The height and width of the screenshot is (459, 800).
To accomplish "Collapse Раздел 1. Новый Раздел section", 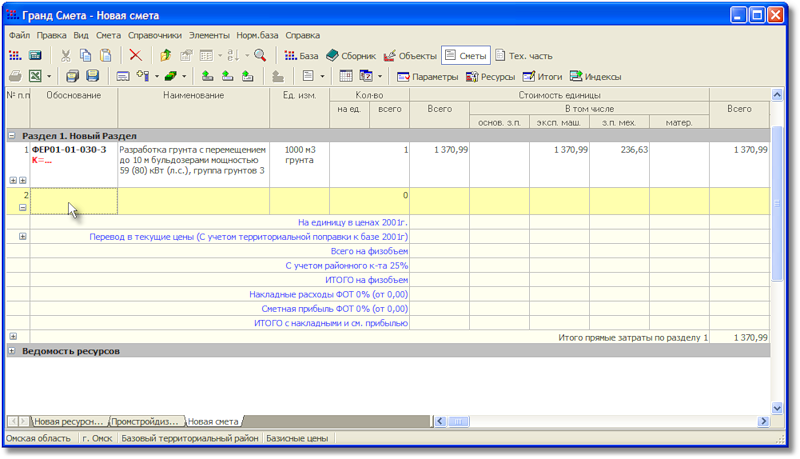I will tap(12, 136).
